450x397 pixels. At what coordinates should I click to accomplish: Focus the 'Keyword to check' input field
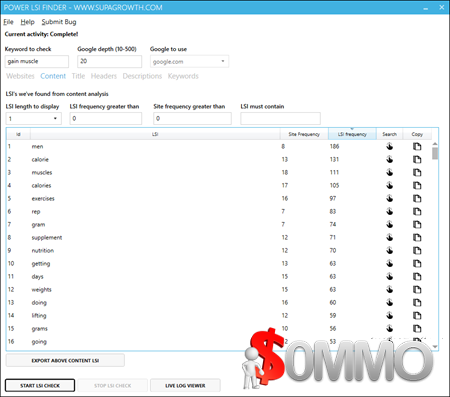[37, 61]
